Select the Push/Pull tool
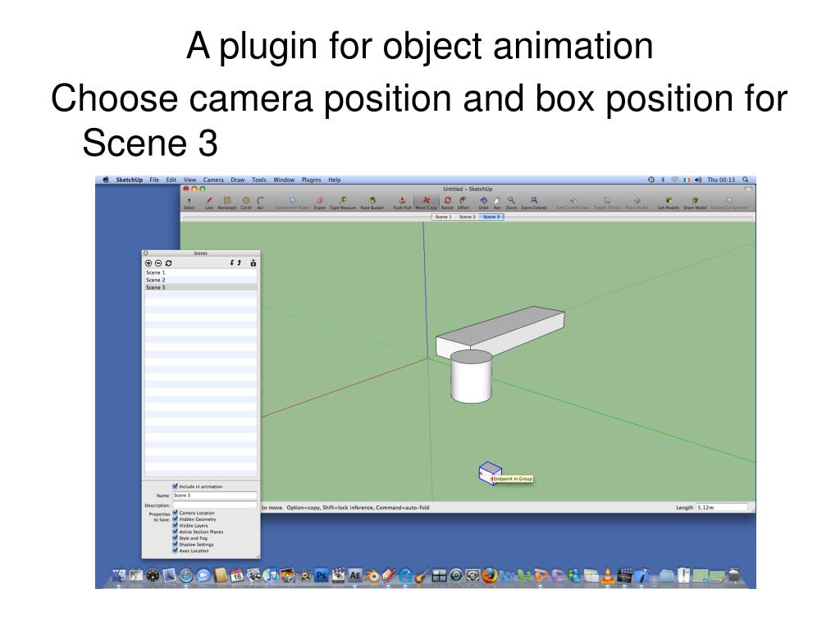 point(402,202)
